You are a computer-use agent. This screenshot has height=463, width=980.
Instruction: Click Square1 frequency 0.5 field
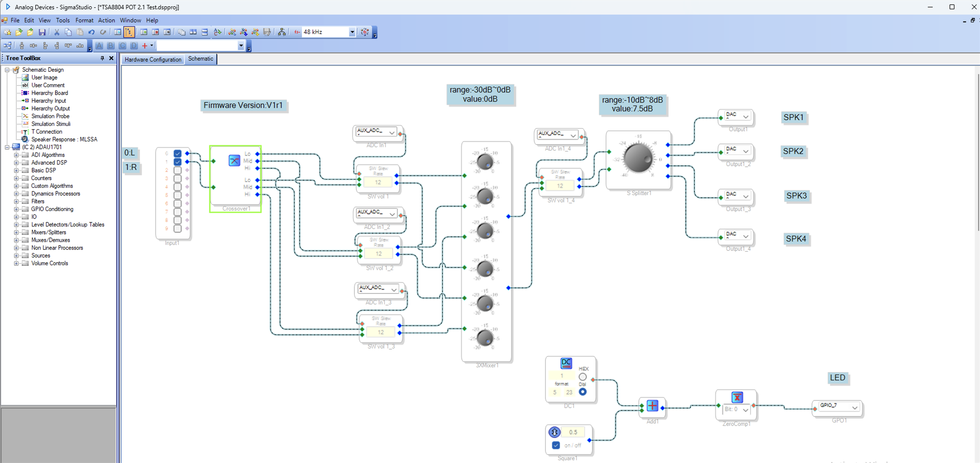(573, 432)
